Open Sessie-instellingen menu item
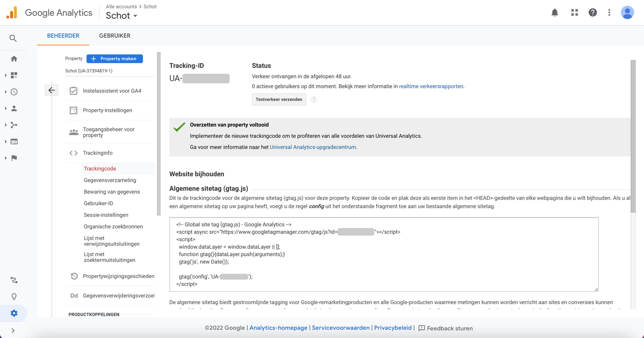 [x=106, y=215]
